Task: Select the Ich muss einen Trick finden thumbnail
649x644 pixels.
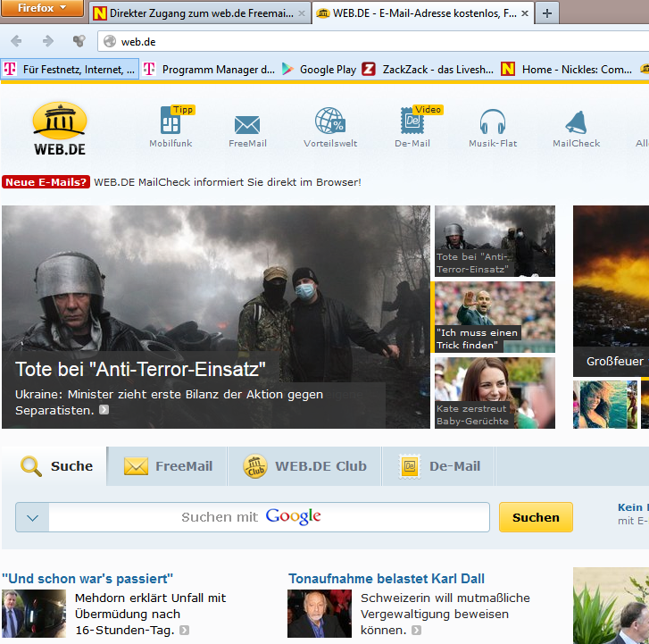Action: (495, 317)
